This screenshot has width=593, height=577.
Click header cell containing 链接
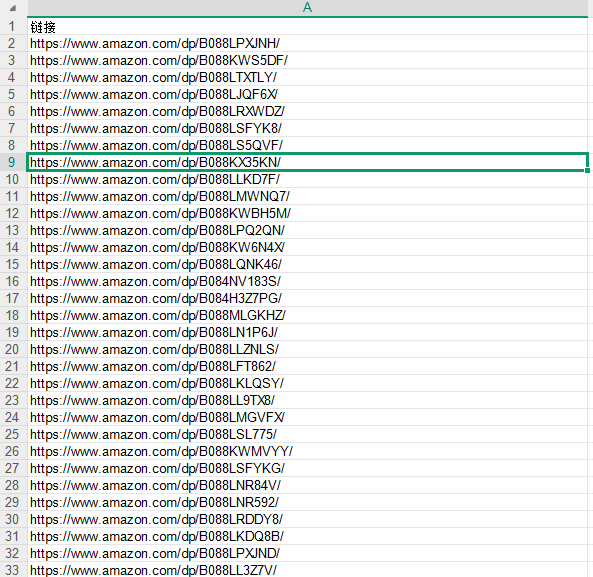[x=307, y=26]
